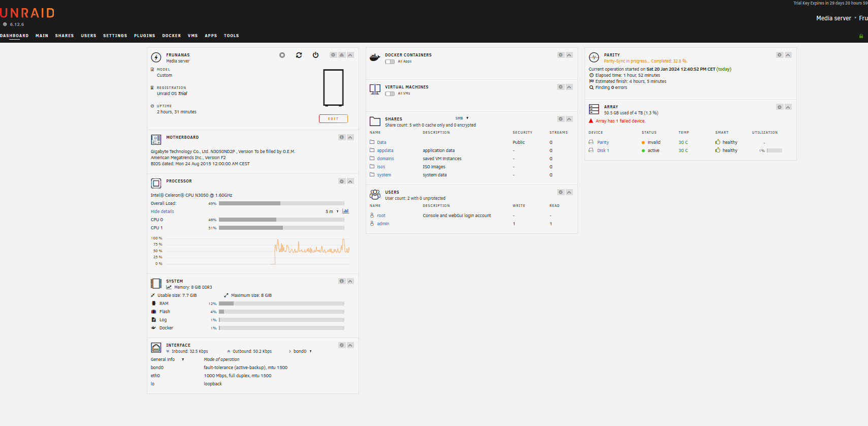The width and height of the screenshot is (868, 426).
Task: Open settings gear of the FRUNANAS tile
Action: 333,55
